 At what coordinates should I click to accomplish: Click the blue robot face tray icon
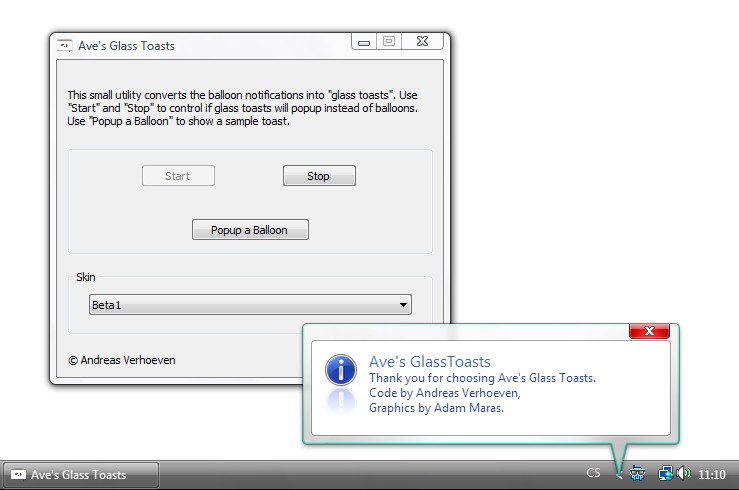[x=637, y=473]
